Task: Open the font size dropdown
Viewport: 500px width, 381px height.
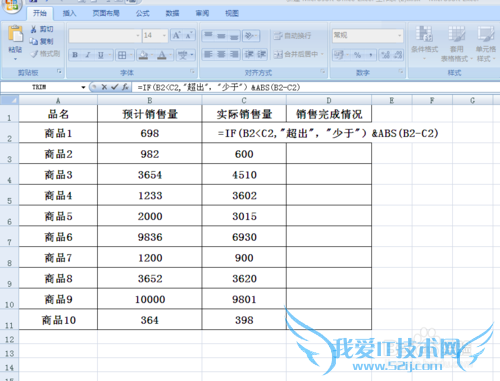Action: pyautogui.click(x=164, y=35)
